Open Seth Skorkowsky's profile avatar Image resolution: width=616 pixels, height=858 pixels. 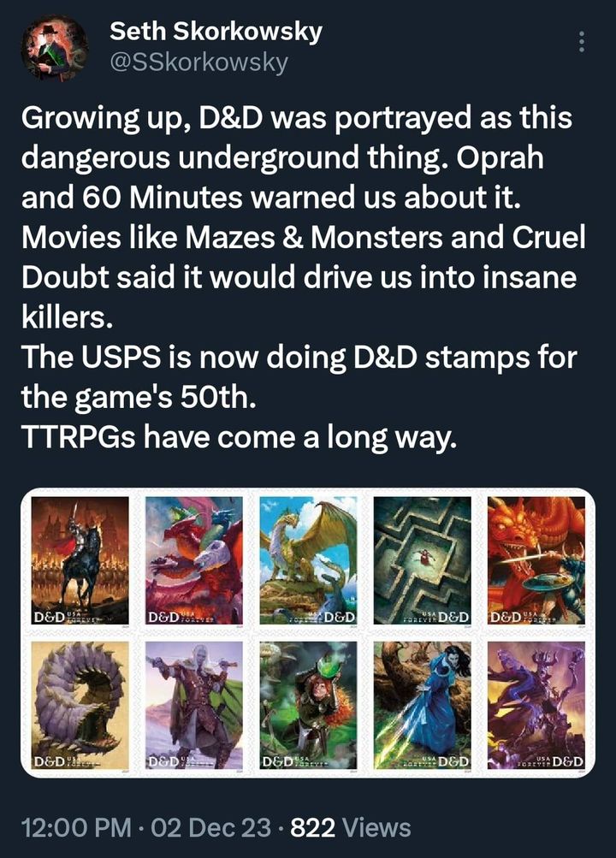click(55, 48)
